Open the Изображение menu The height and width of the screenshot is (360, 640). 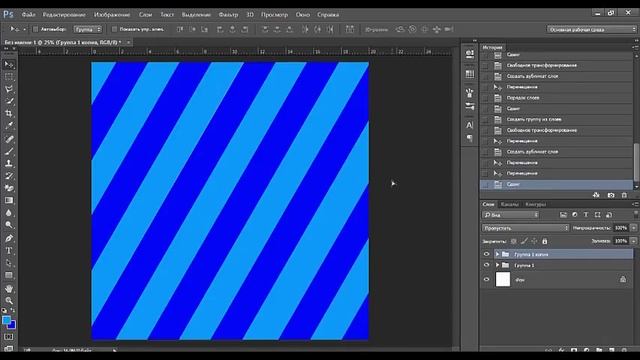point(112,15)
